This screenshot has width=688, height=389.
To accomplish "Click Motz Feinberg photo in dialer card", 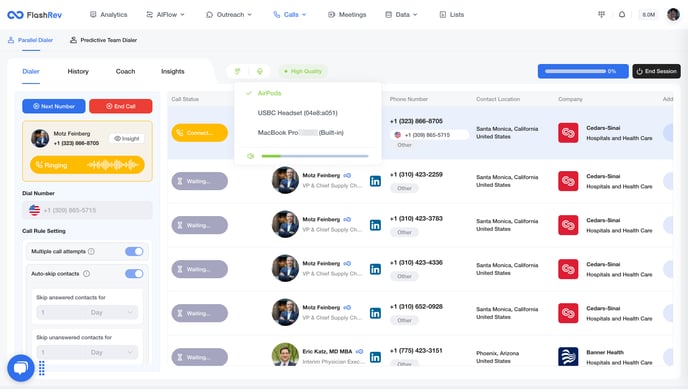I will (x=39, y=138).
